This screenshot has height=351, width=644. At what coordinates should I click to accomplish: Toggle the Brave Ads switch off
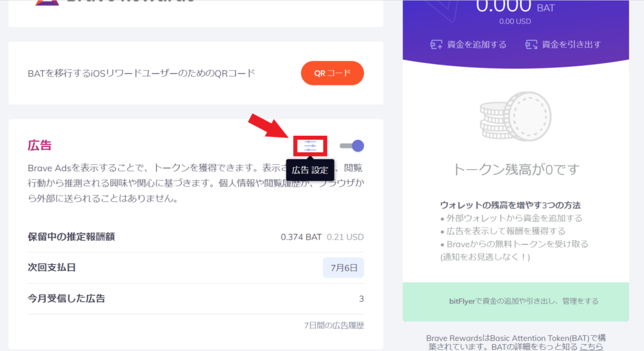(352, 146)
